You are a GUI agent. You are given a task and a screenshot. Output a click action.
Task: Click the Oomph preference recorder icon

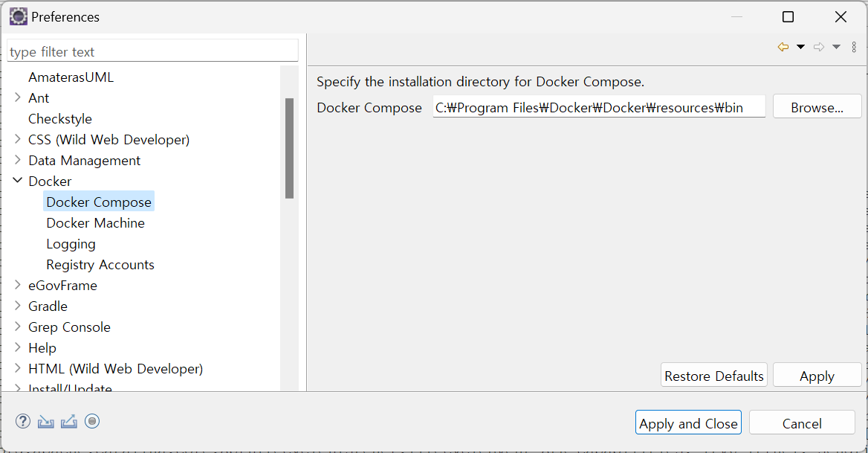click(x=92, y=421)
